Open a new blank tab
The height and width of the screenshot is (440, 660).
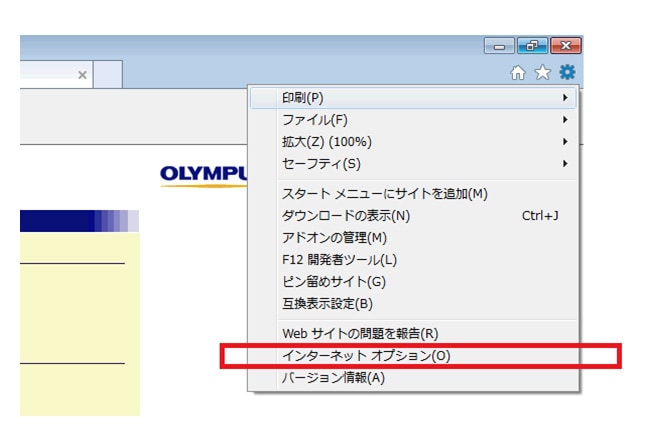click(x=108, y=75)
